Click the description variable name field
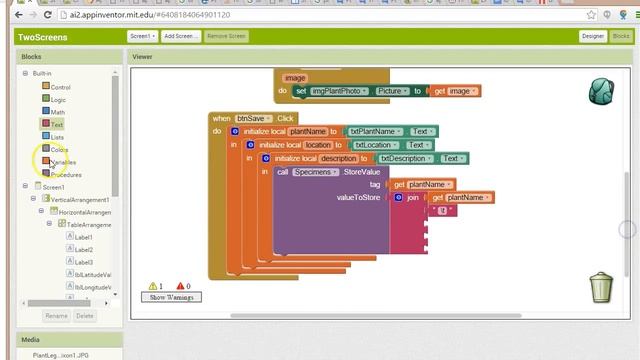640x360 pixels. pyautogui.click(x=338, y=158)
